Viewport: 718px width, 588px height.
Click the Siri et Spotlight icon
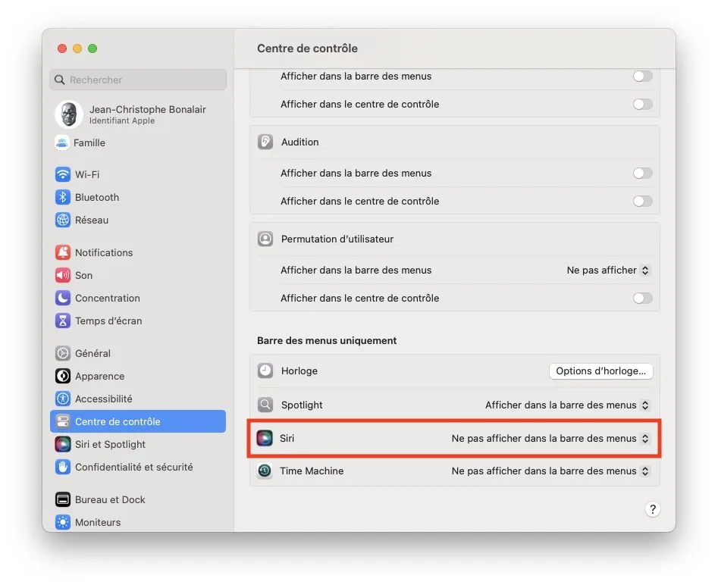click(63, 444)
